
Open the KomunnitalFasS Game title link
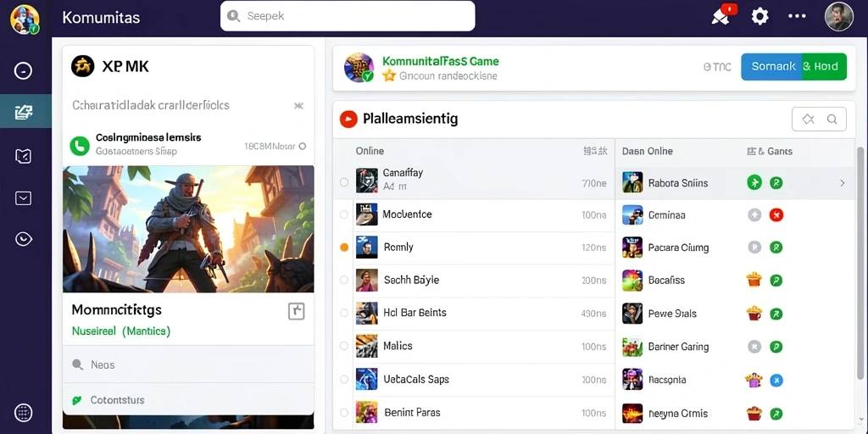coord(441,61)
